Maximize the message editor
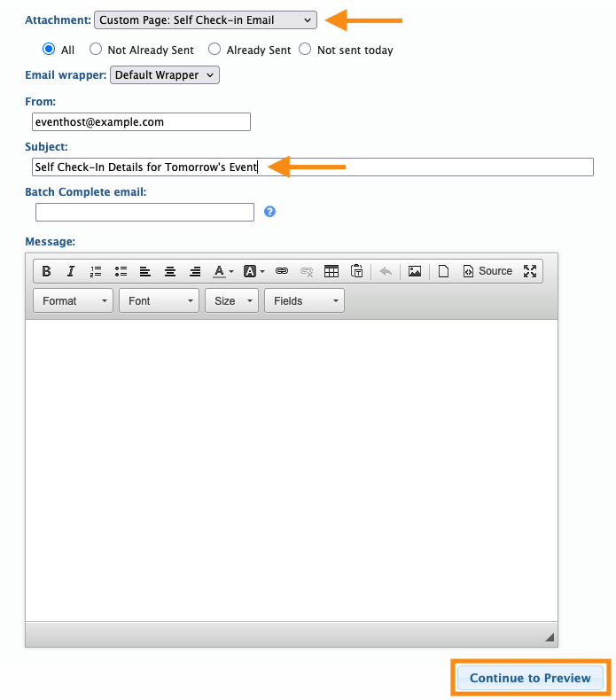Screen dimensions: 616x700 click(x=530, y=271)
